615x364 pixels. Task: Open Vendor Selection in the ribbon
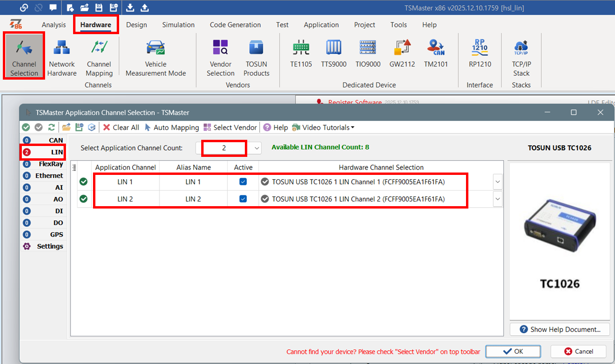coord(220,57)
